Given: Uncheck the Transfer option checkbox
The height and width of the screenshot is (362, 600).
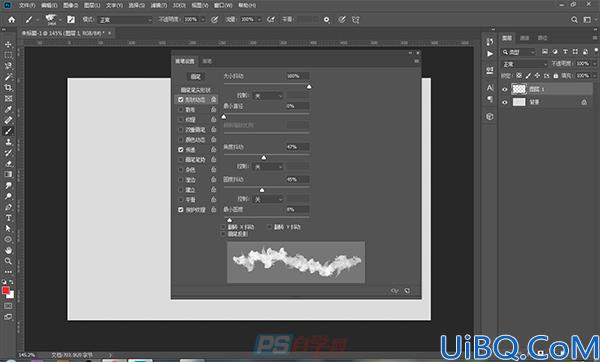Looking at the screenshot, I should coord(181,150).
